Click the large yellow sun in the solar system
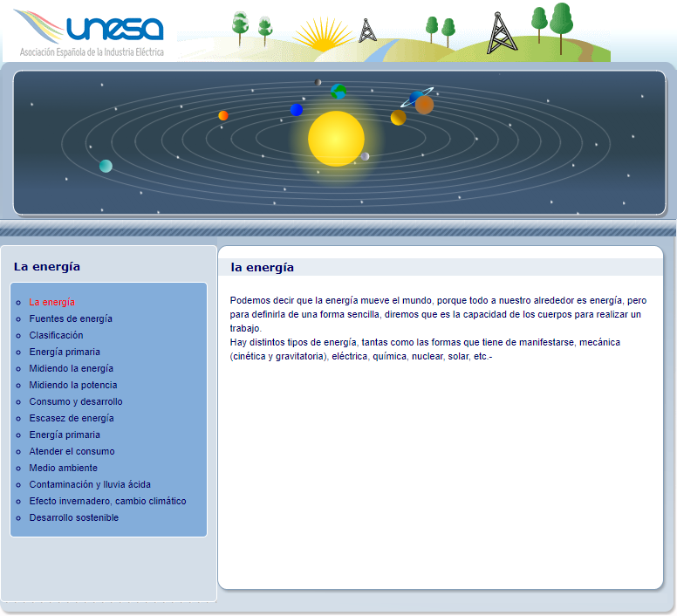677x616 pixels. [336, 138]
